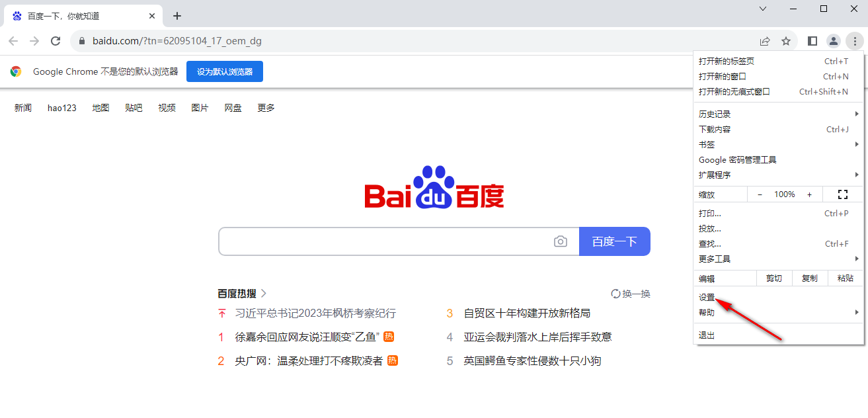Open 下载内容 menu item
This screenshot has height=418, width=868.
tap(779, 129)
